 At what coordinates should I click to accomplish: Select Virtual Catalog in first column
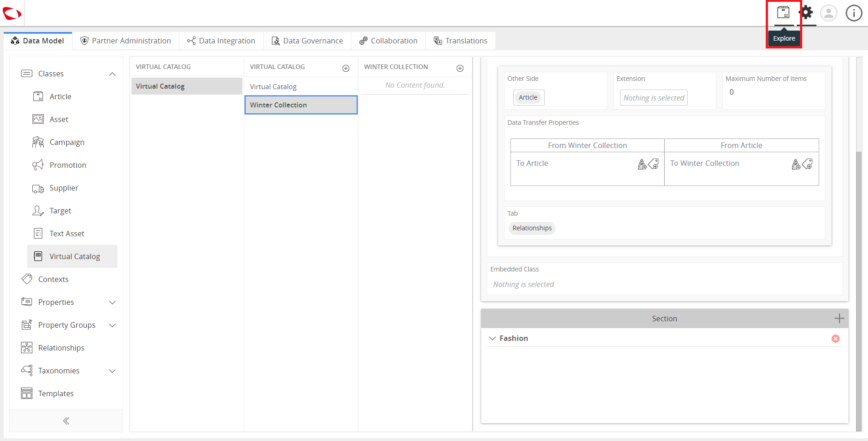click(187, 86)
